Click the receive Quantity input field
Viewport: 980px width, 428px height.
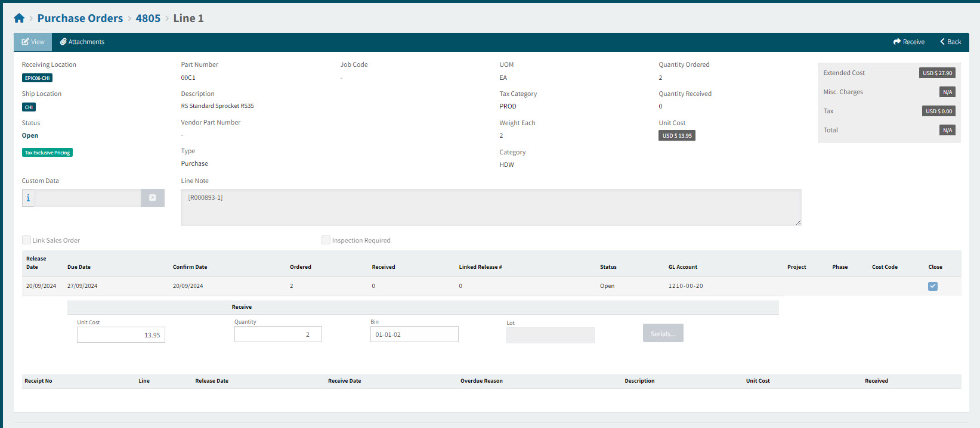(278, 334)
